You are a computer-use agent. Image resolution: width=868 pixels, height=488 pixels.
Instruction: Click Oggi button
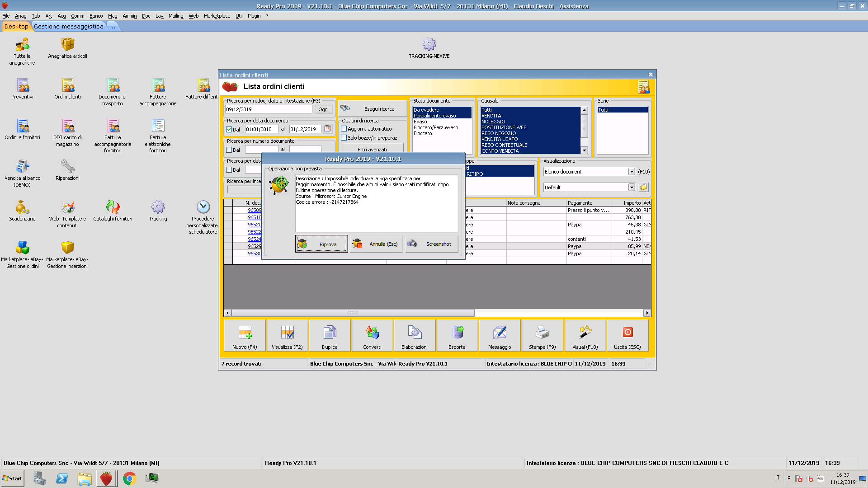coord(324,109)
